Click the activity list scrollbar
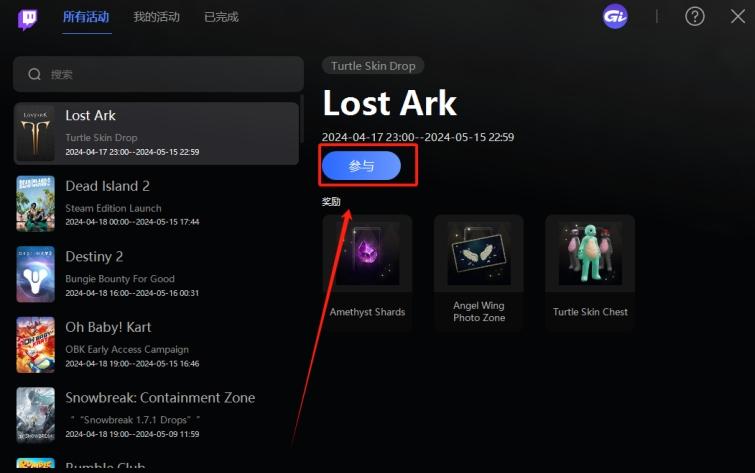Viewport: 755px width, 473px height. 302,119
